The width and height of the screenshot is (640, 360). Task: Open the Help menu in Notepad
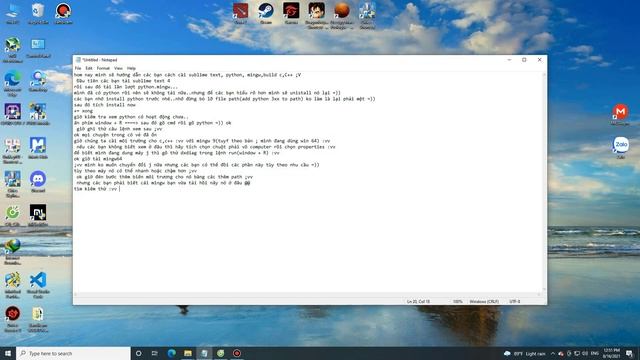(131, 68)
